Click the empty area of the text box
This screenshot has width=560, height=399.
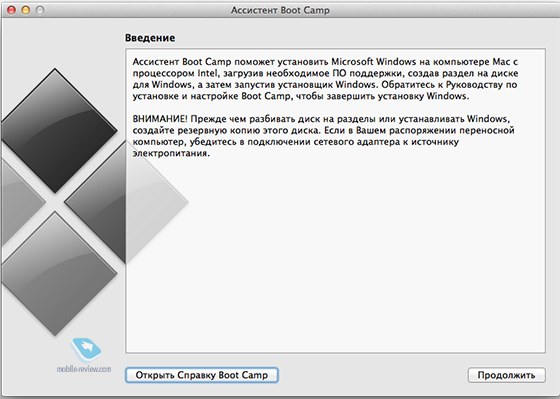335,254
